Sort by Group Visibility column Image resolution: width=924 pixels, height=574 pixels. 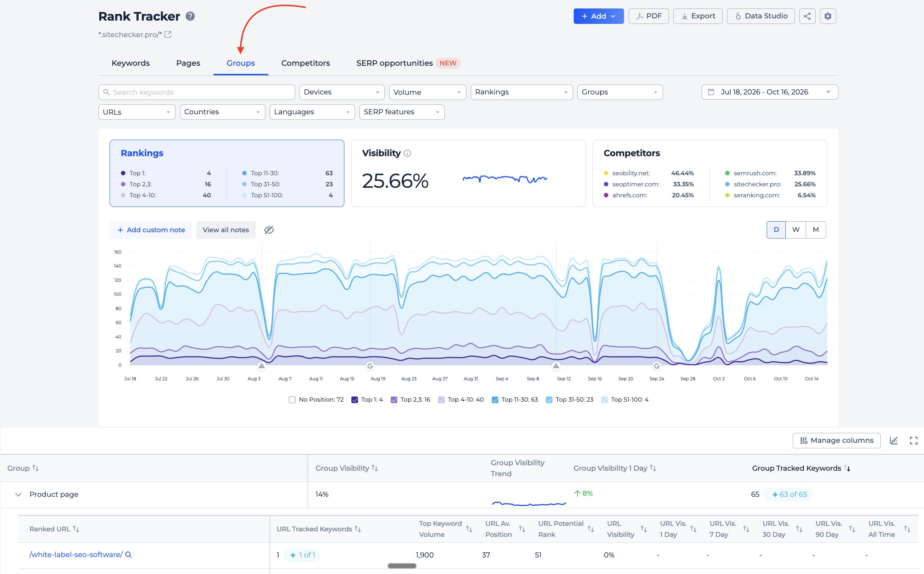click(375, 468)
